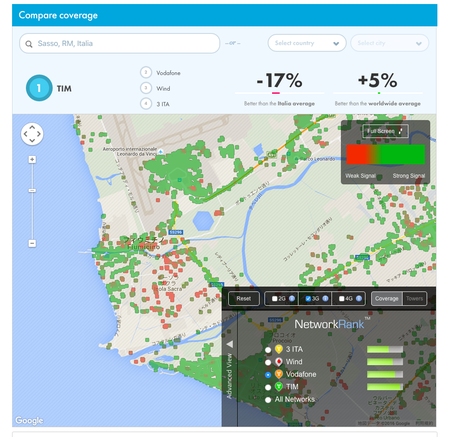The width and height of the screenshot is (470, 437).
Task: Click the 3 ITA rank bar
Action: [385, 349]
